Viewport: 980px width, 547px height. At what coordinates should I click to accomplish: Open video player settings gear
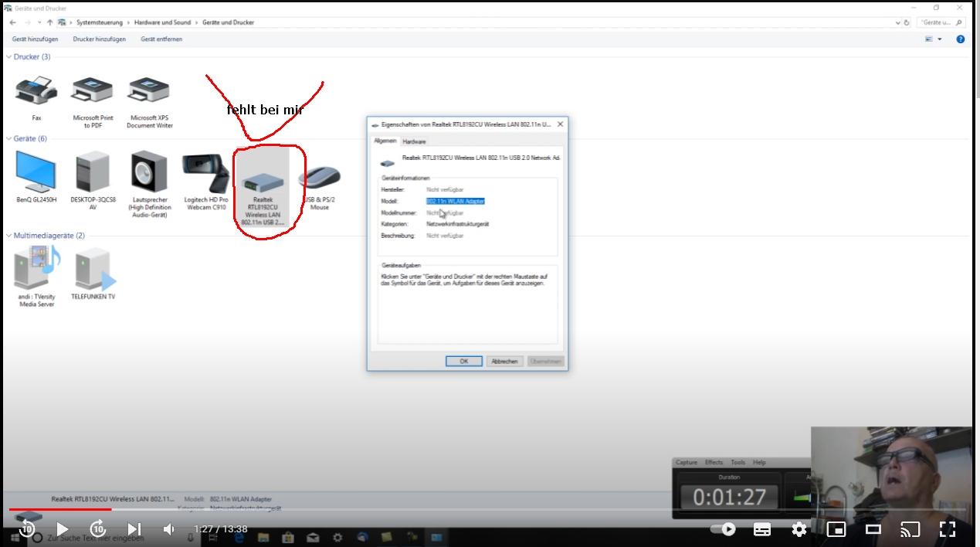(799, 529)
